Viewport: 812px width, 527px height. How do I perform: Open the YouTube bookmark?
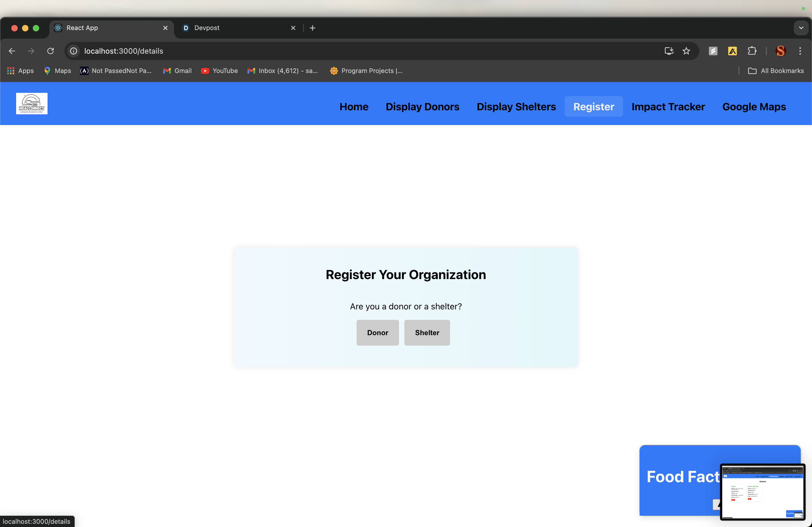(x=219, y=71)
